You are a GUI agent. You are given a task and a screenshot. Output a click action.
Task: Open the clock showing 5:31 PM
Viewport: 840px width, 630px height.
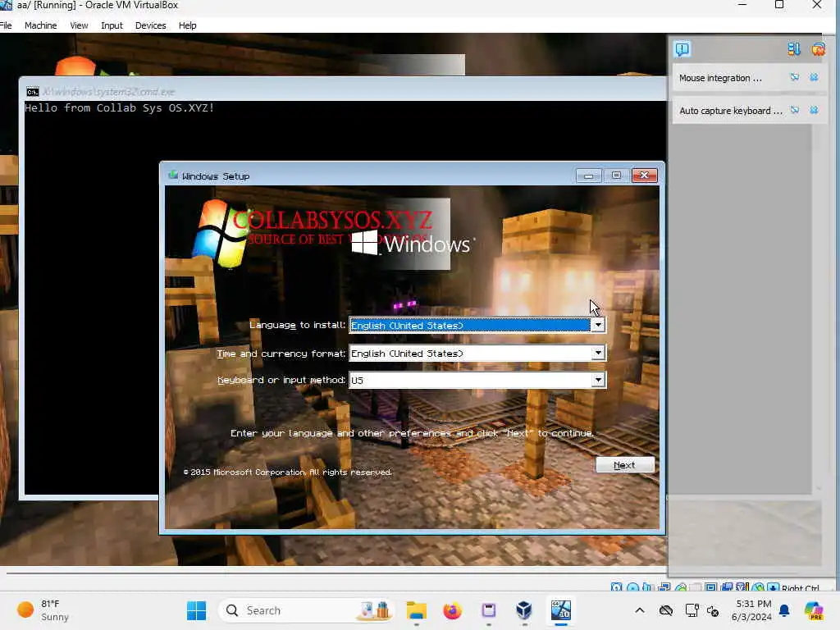click(752, 610)
